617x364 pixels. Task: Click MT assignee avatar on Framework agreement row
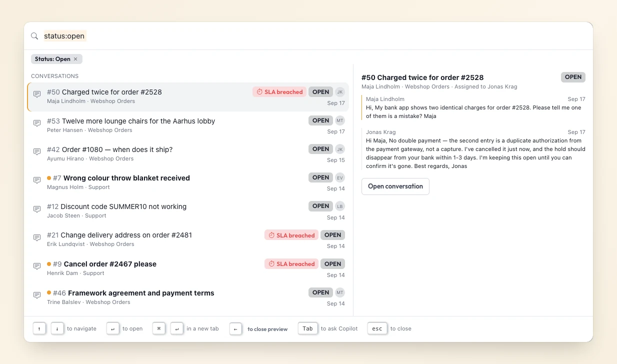340,292
